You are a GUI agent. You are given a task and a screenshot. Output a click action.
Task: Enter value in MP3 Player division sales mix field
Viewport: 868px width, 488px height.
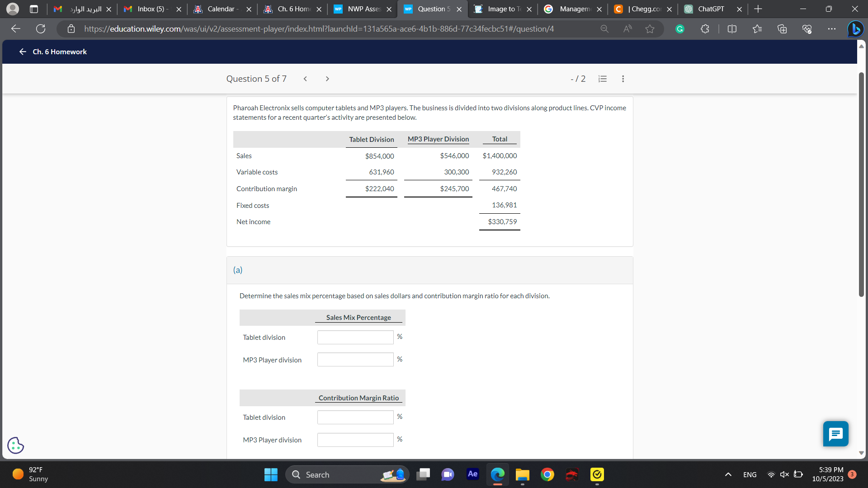point(355,359)
